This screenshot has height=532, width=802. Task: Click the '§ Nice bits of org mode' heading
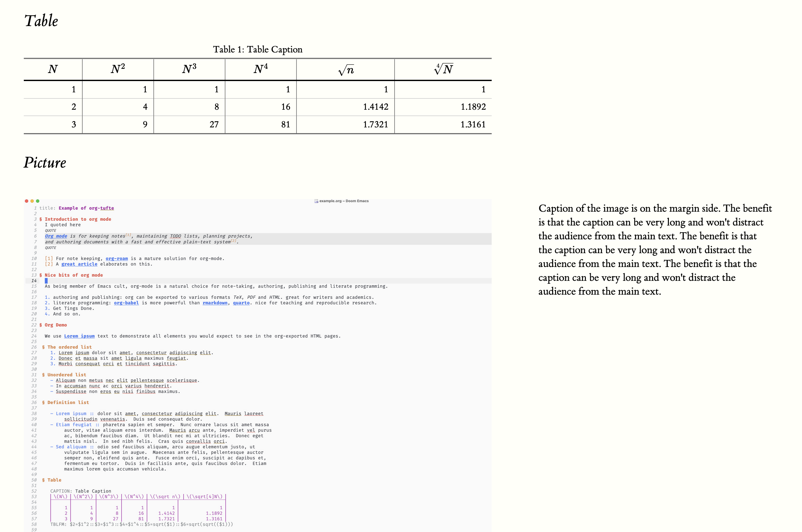pos(71,275)
